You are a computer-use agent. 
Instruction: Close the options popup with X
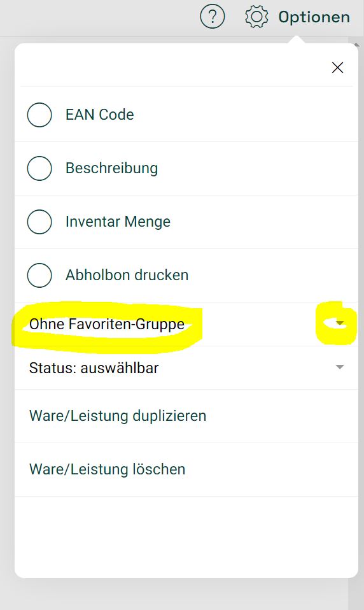[337, 67]
